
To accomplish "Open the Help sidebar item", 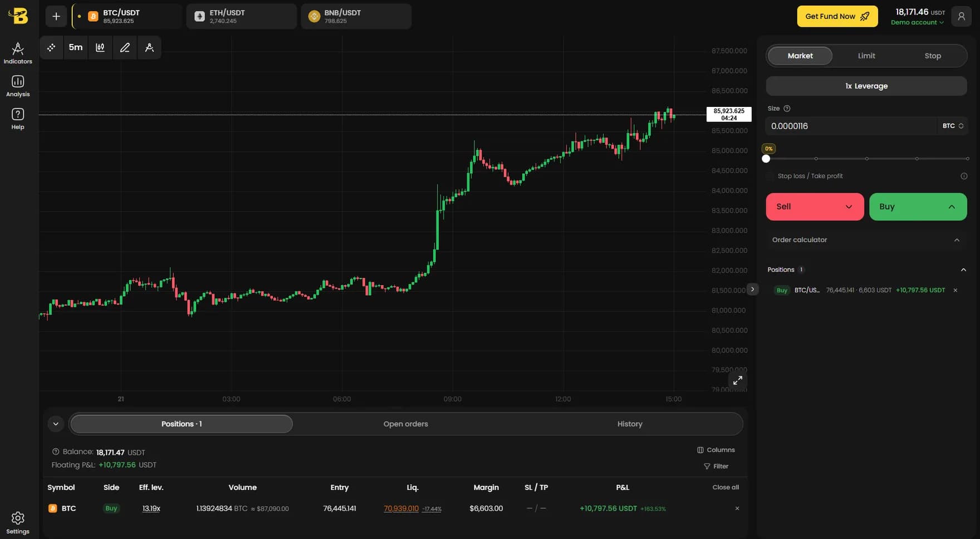I will (18, 119).
